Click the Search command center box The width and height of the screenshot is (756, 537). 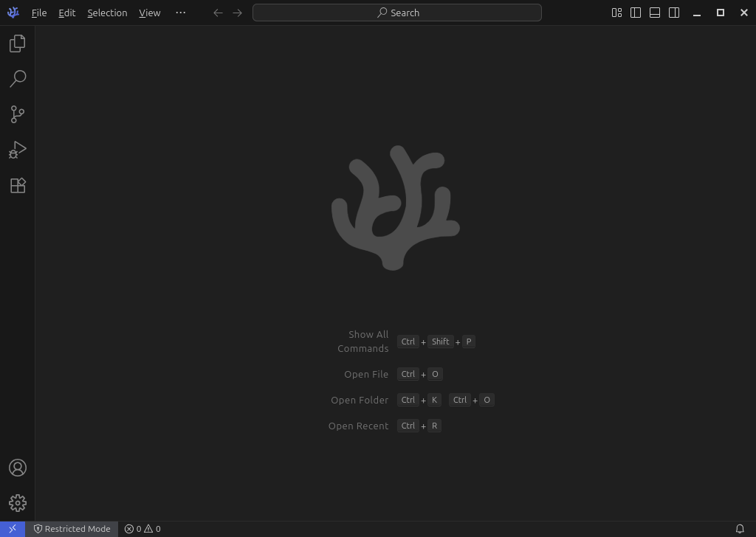397,13
